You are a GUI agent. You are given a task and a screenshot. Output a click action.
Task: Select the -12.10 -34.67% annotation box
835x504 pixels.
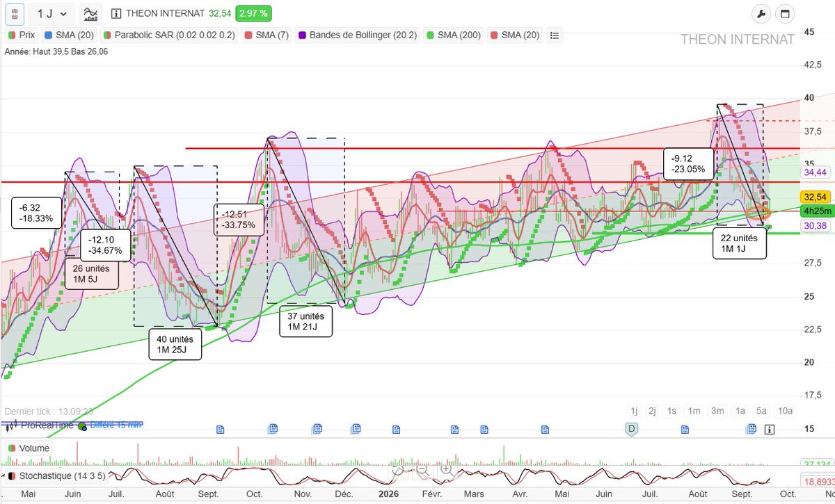(x=106, y=245)
